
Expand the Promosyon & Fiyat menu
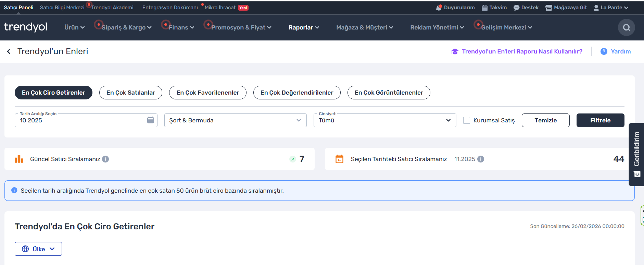(241, 27)
